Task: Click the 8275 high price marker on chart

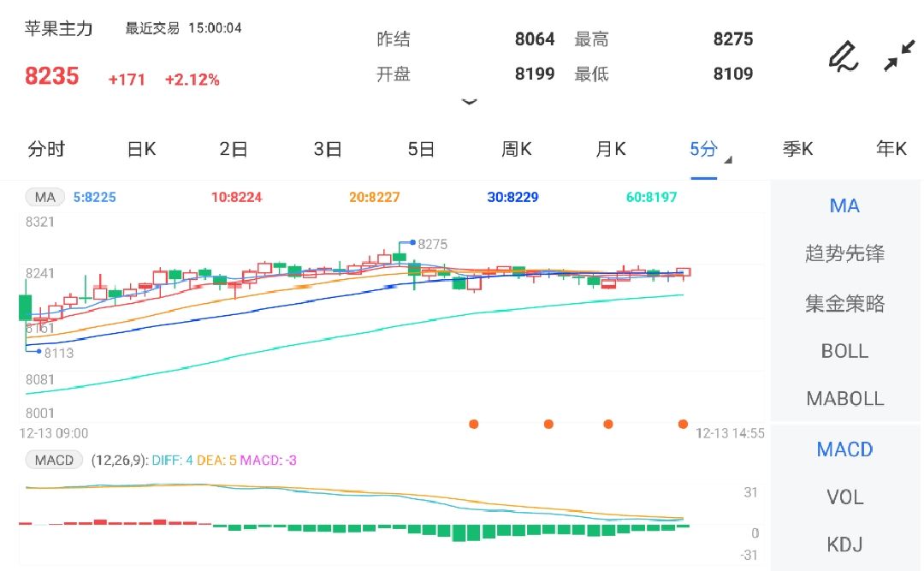Action: (x=432, y=244)
